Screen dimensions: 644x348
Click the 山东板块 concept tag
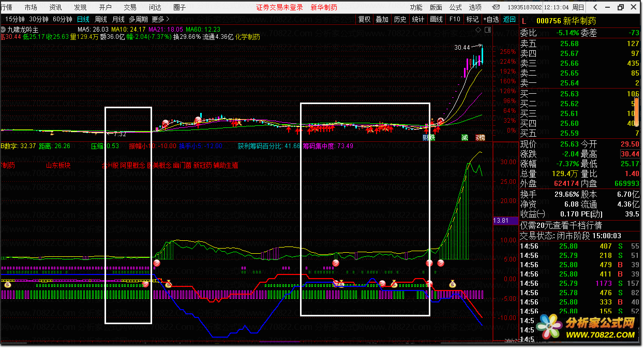[58, 166]
